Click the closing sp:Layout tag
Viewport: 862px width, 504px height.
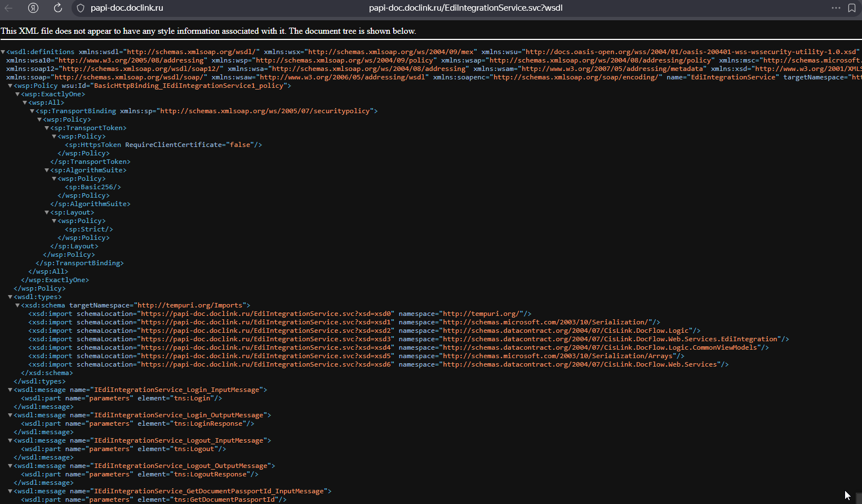[x=74, y=246]
